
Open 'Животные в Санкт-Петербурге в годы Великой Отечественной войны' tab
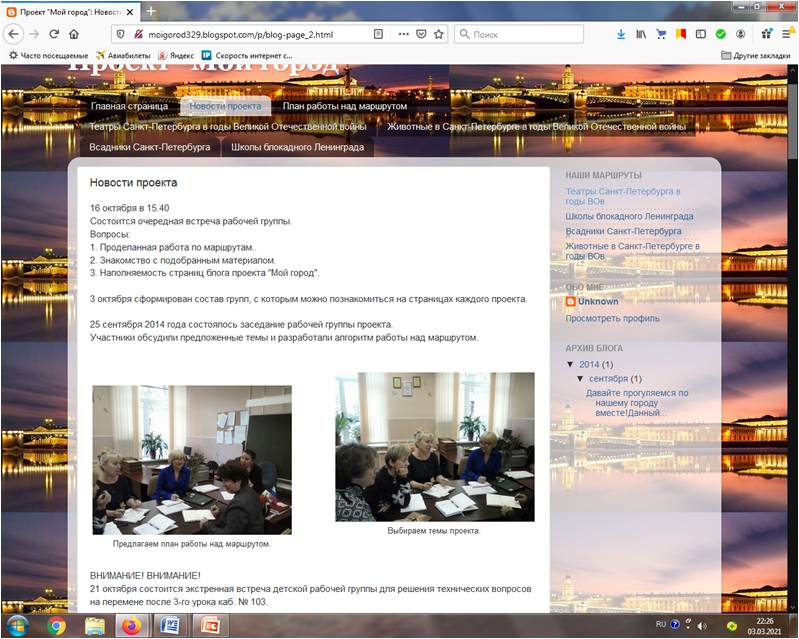[x=536, y=126]
